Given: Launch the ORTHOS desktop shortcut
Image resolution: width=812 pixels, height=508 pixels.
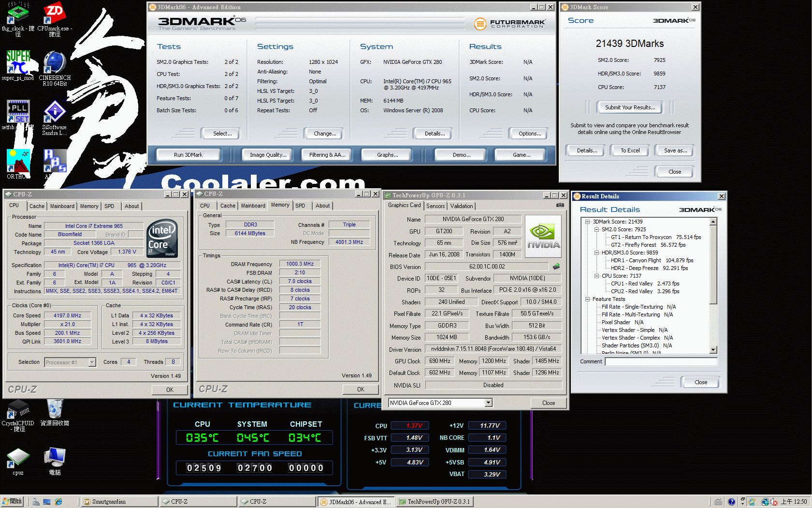Looking at the screenshot, I should click(x=18, y=164).
